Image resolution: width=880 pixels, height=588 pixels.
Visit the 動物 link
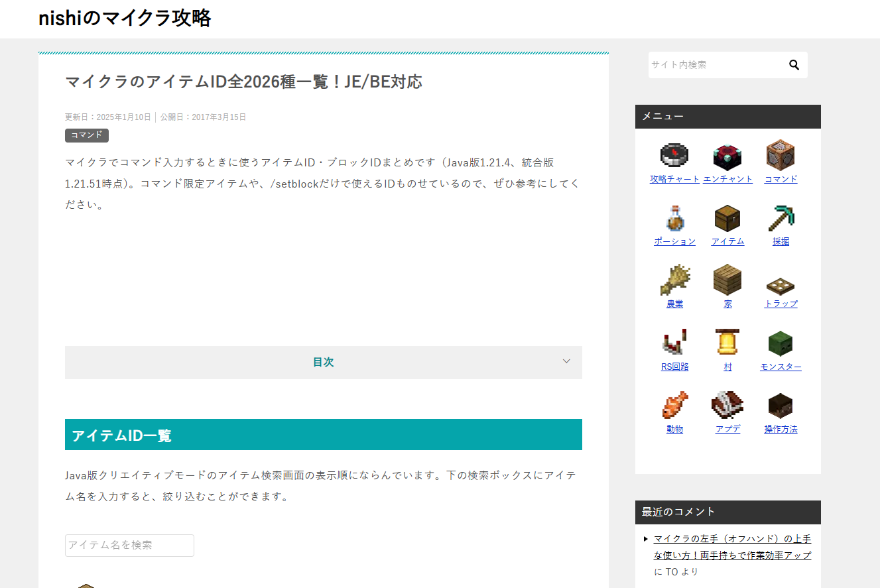coord(674,429)
